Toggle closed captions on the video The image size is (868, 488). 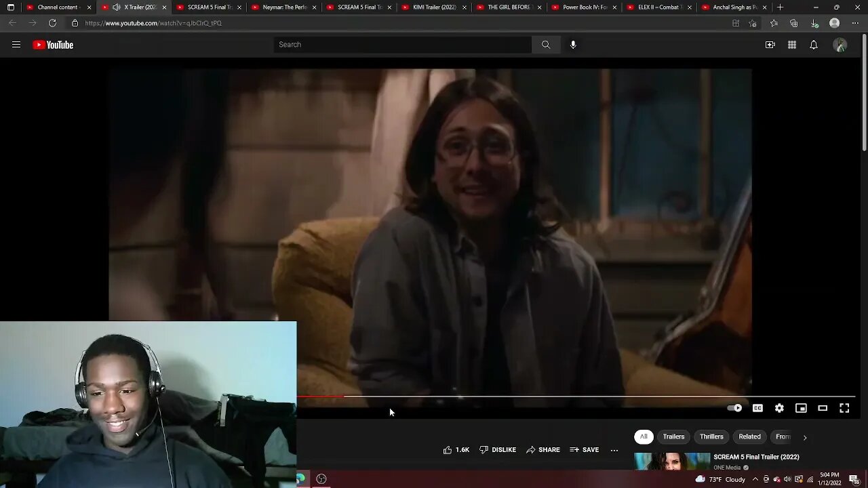(x=757, y=408)
